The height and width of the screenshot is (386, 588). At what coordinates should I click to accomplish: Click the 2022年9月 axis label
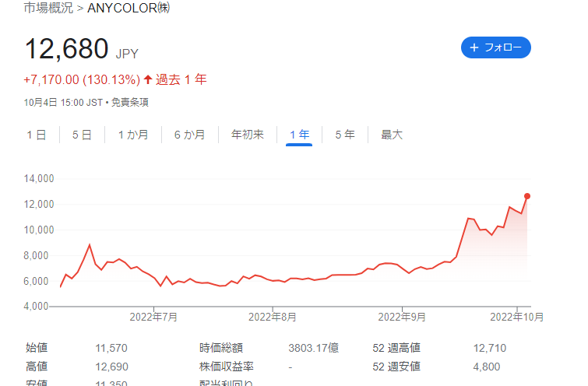[402, 317]
